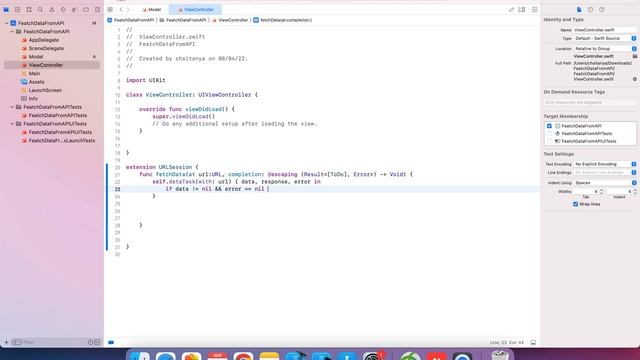Add a new file with plus button
The image size is (640, 360).
click(6, 342)
